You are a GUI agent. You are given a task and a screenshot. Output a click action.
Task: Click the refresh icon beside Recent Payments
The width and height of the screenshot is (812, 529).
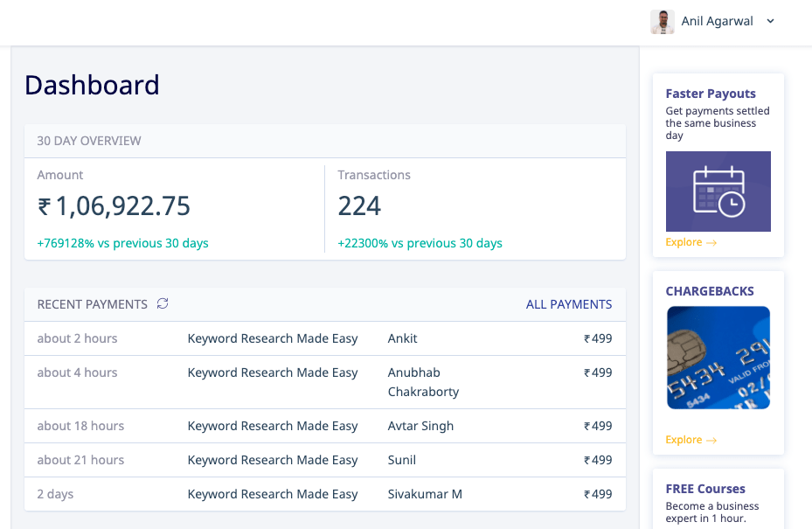pos(163,304)
